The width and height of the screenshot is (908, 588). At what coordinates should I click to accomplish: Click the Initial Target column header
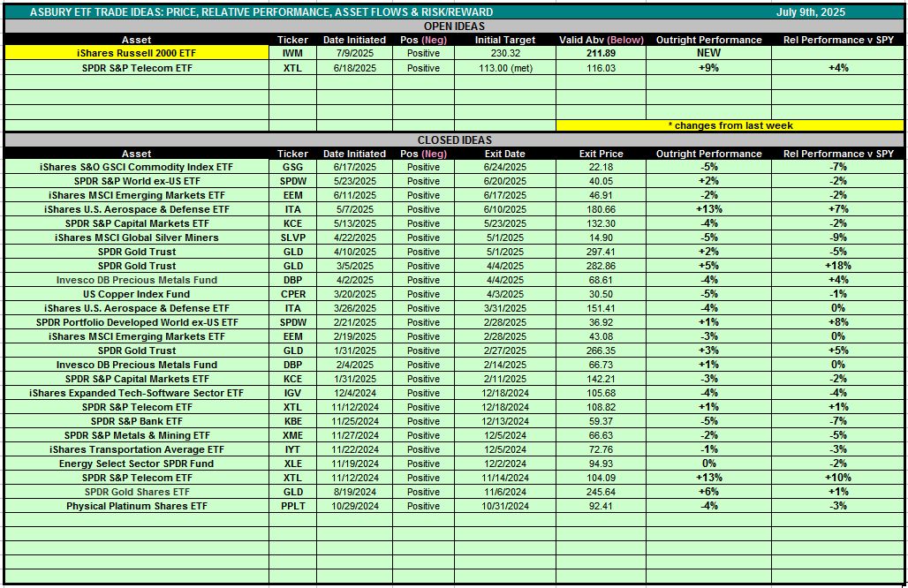pyautogui.click(x=504, y=40)
